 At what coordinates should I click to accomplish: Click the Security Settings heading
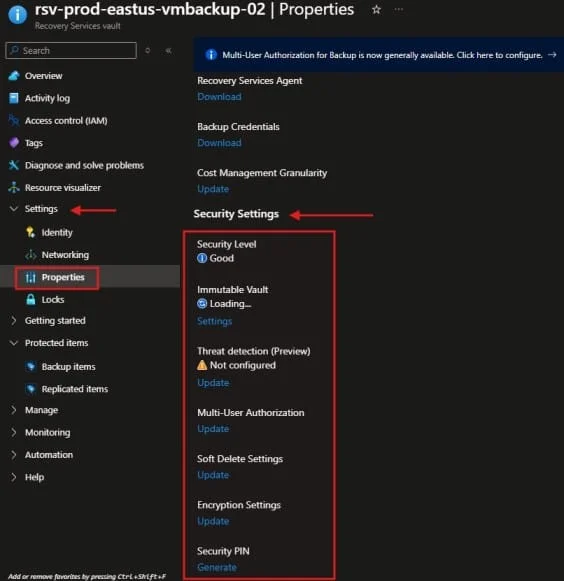coord(236,214)
